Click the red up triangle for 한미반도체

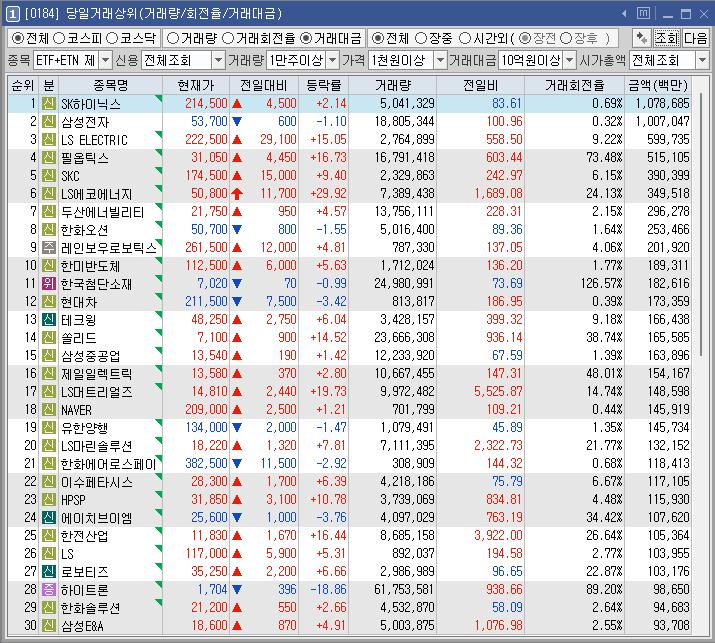[x=237, y=266]
